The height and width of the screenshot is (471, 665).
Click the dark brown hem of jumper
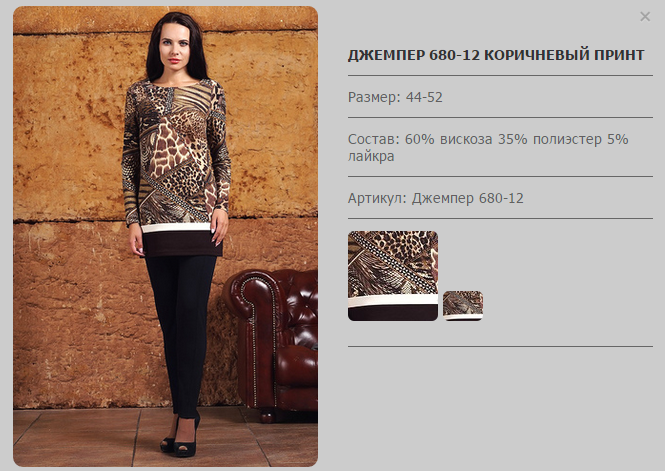[182, 245]
